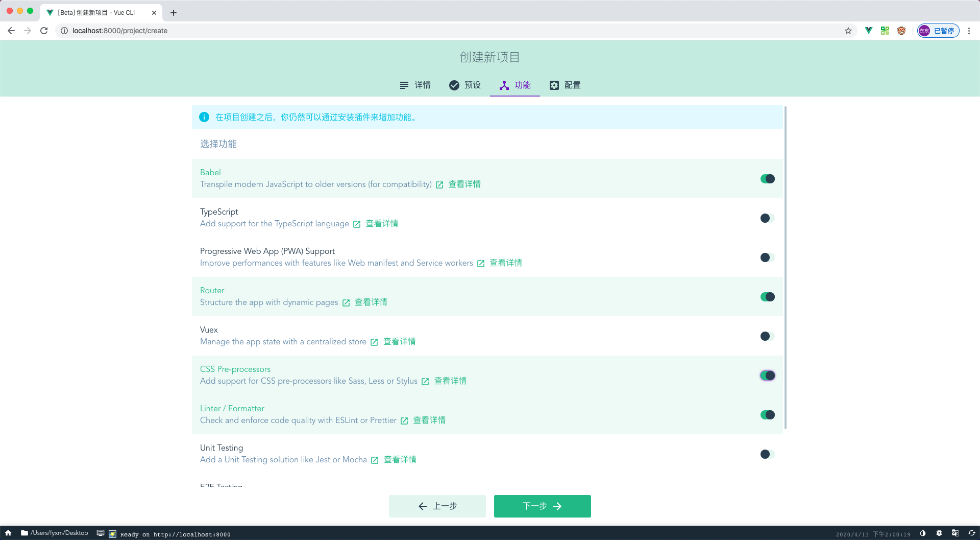980x540 pixels.
Task: Enable the PWA Support switch
Action: [x=767, y=257]
